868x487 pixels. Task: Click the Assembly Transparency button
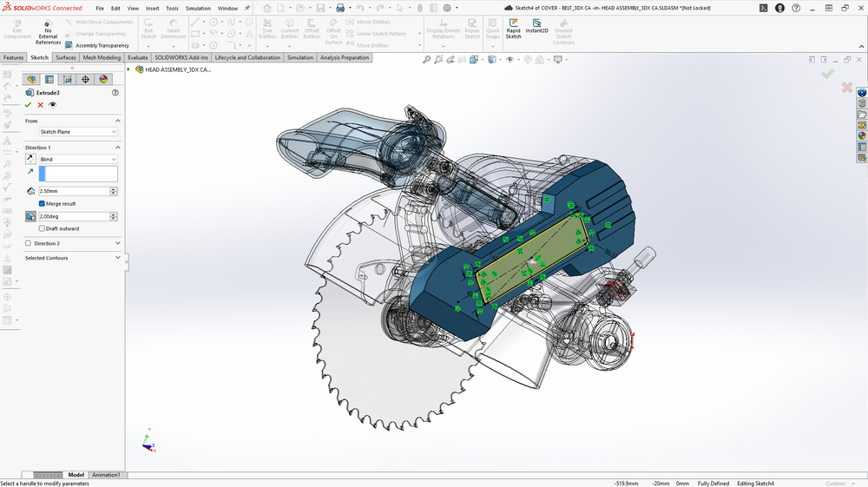pos(96,45)
